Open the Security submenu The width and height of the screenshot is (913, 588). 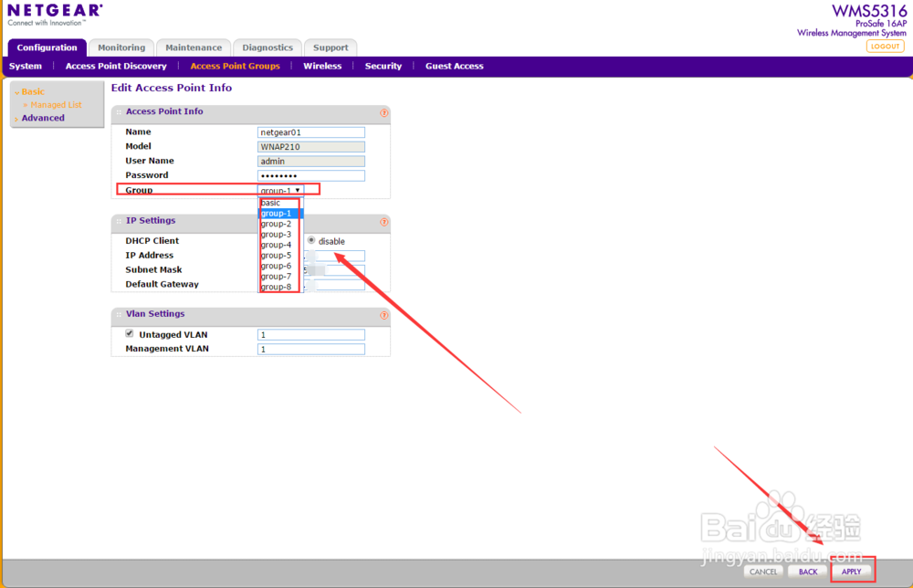click(x=383, y=66)
